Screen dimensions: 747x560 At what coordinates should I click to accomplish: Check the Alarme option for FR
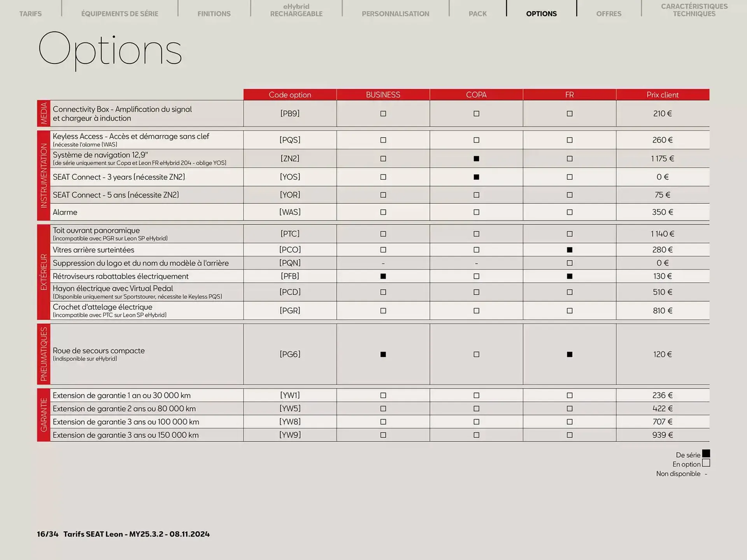pyautogui.click(x=569, y=212)
